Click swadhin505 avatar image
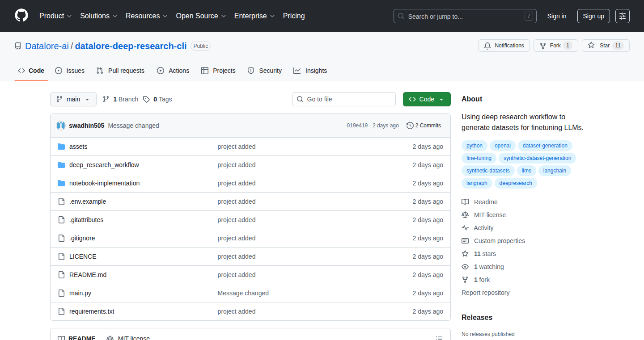The image size is (644, 340). [x=61, y=126]
